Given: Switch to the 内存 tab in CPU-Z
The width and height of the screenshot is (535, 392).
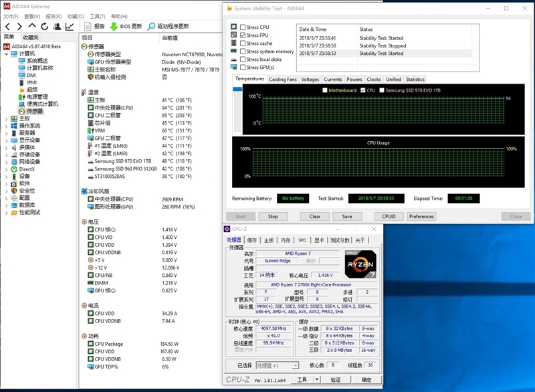Looking at the screenshot, I should click(286, 240).
